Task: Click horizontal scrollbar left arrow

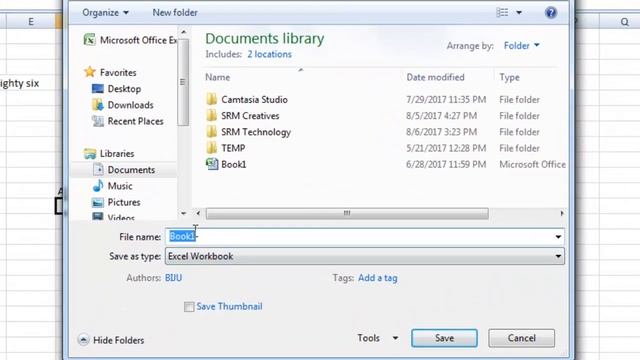Action: tap(198, 213)
